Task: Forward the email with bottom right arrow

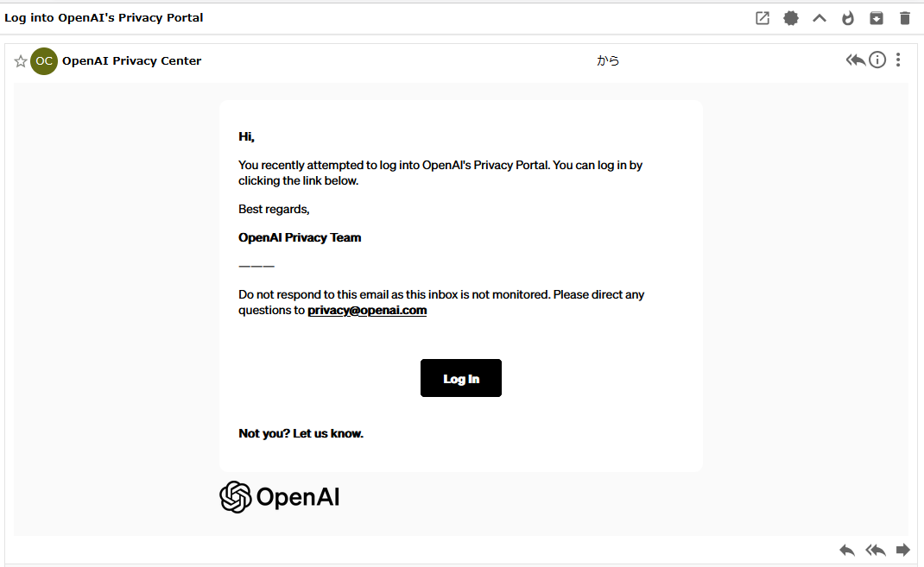Action: [x=902, y=551]
